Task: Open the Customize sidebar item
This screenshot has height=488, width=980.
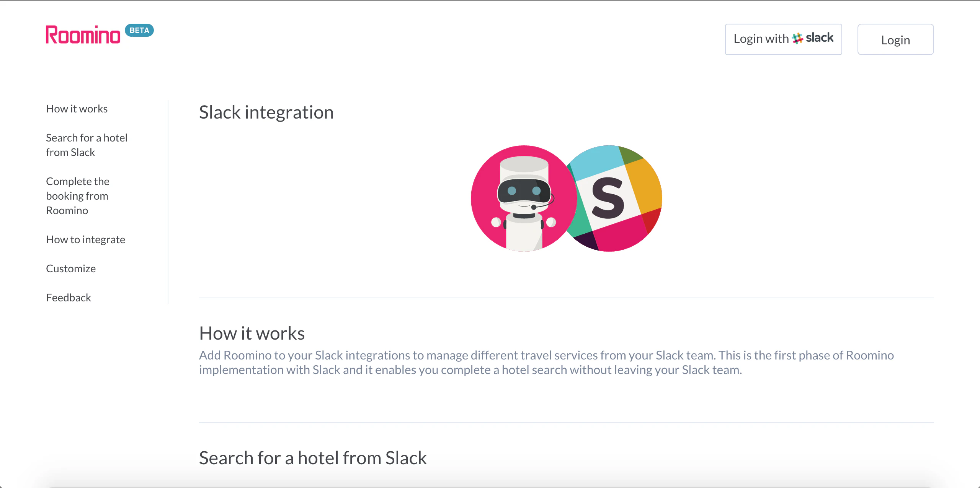Action: point(71,268)
